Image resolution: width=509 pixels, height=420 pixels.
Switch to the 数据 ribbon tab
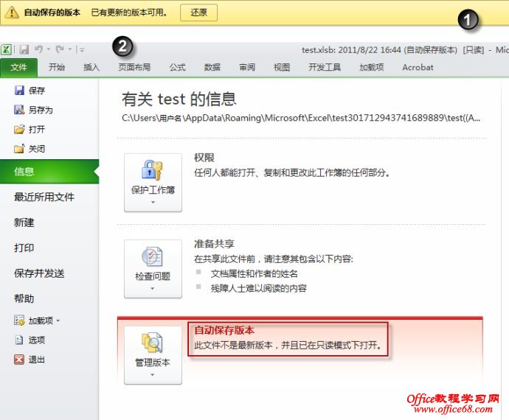(212, 67)
